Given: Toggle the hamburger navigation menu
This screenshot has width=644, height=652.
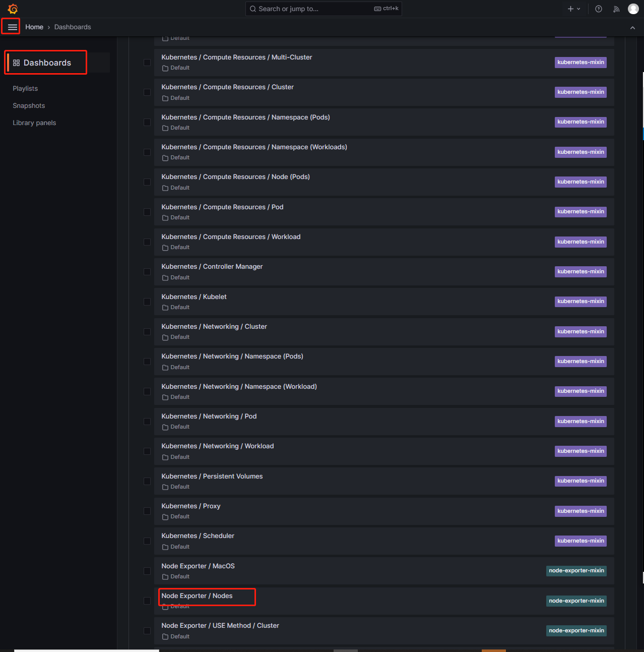Looking at the screenshot, I should pyautogui.click(x=12, y=27).
